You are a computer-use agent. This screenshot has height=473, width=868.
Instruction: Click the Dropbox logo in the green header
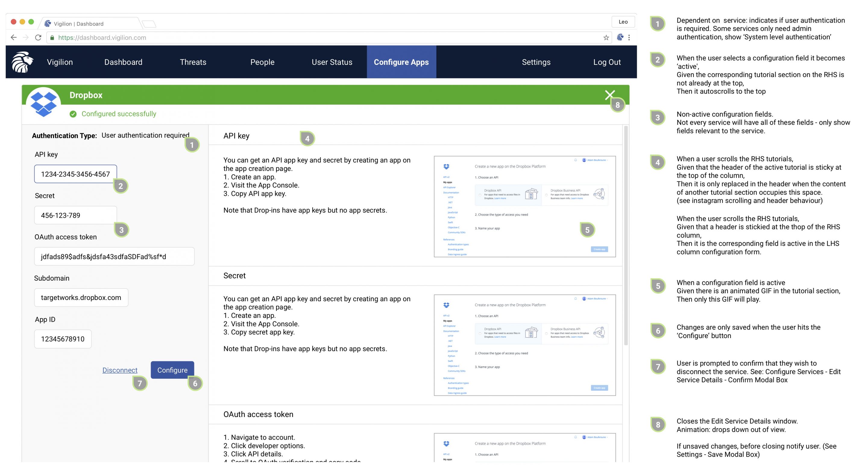(x=44, y=103)
